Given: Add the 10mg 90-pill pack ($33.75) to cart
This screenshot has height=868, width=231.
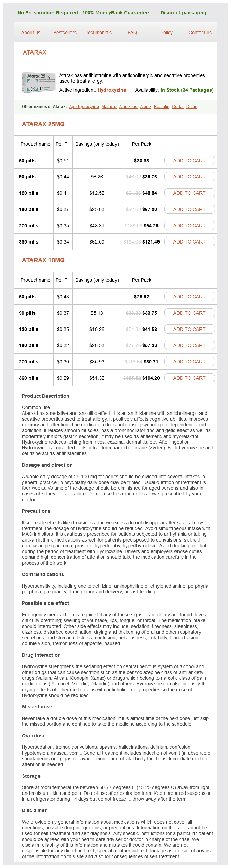Looking at the screenshot, I should click(189, 313).
